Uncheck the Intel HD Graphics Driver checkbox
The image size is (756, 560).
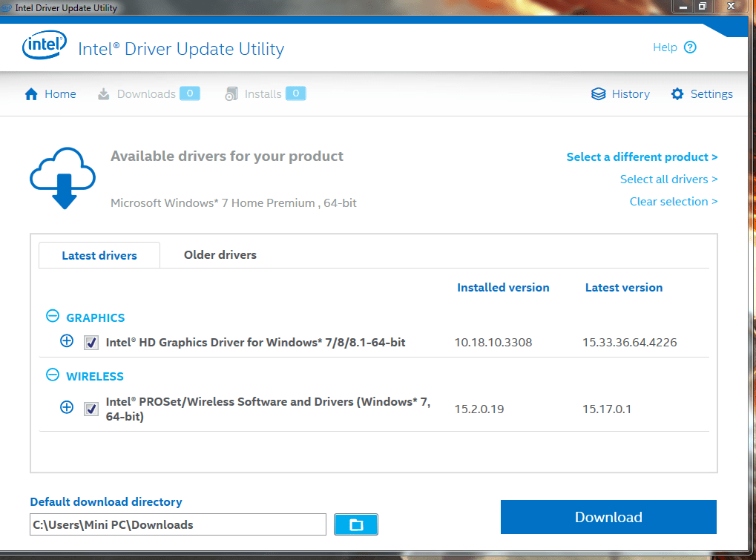pos(91,343)
